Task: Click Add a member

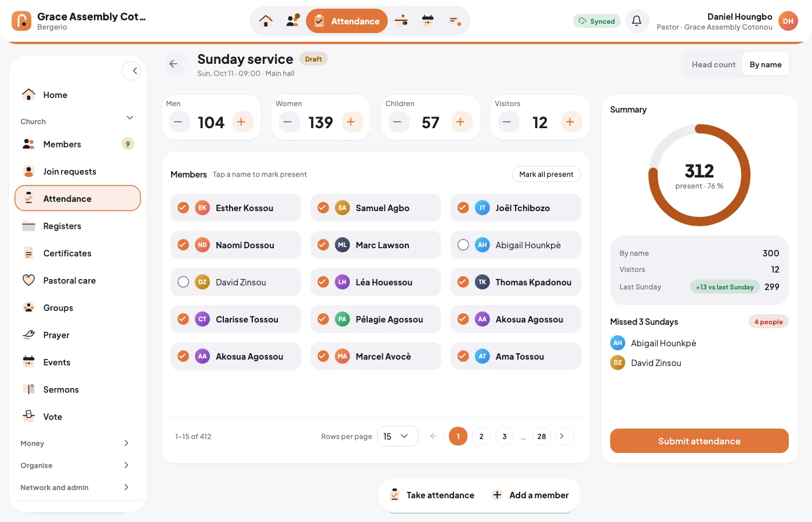Action: [531, 495]
